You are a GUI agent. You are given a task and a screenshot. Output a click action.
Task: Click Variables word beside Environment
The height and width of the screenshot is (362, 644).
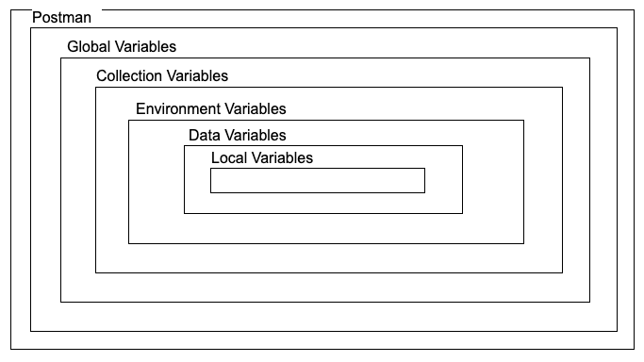coord(255,108)
